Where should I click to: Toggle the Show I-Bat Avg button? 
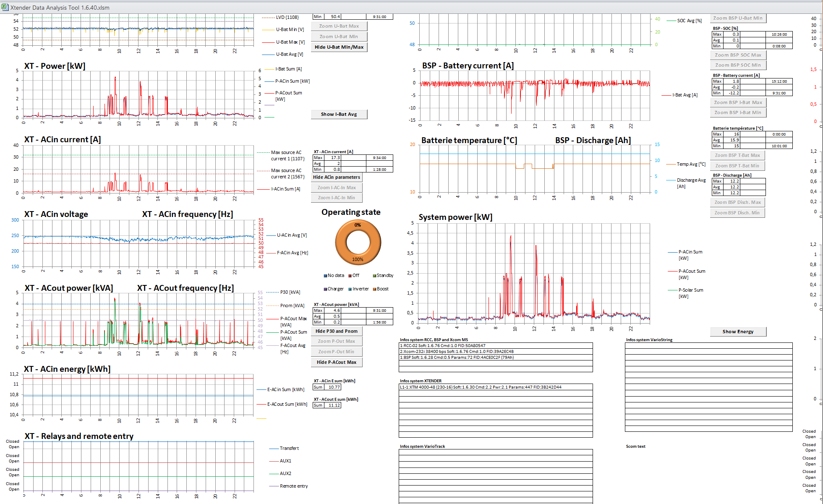point(339,114)
